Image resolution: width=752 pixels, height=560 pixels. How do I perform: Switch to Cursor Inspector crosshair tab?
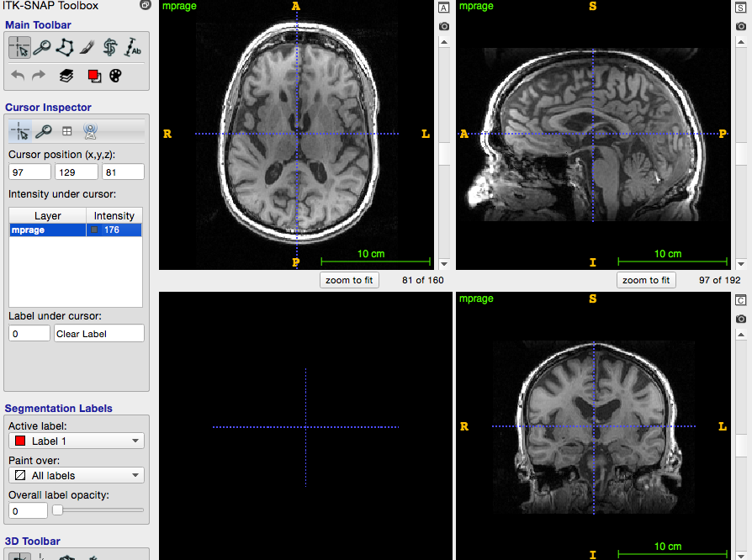[x=20, y=131]
